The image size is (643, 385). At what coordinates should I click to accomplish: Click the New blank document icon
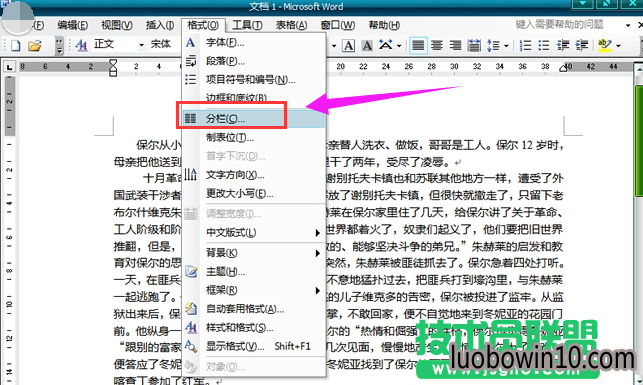click(x=16, y=45)
